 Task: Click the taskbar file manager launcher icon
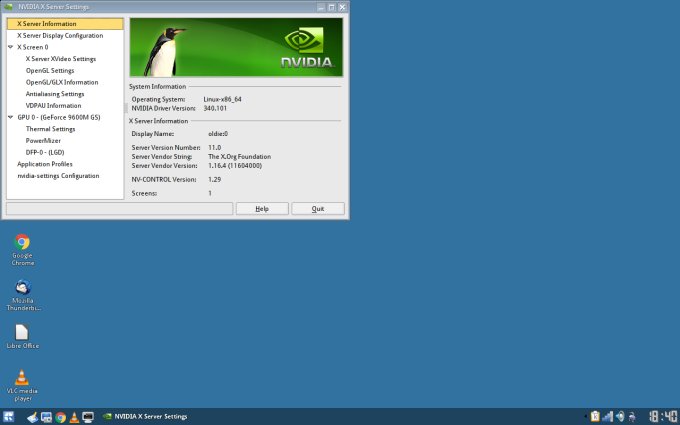46,417
